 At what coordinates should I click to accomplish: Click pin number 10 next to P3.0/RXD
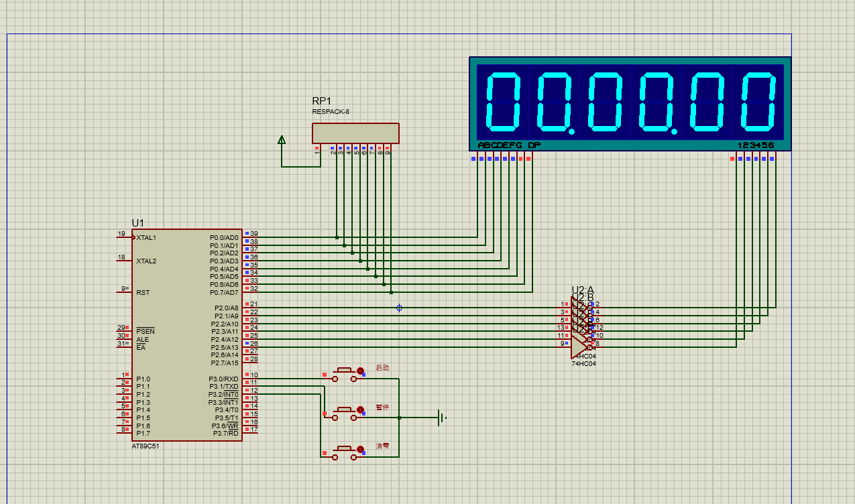click(254, 375)
